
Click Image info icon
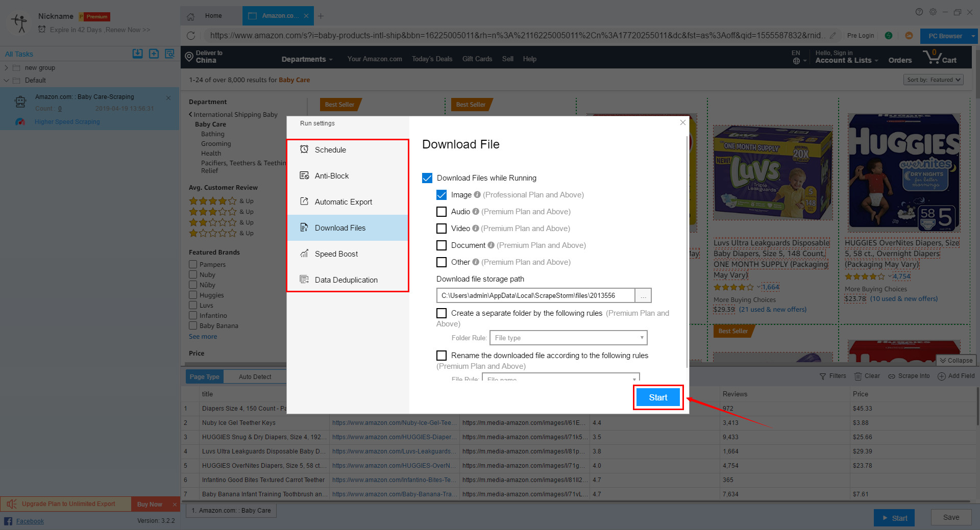click(477, 195)
